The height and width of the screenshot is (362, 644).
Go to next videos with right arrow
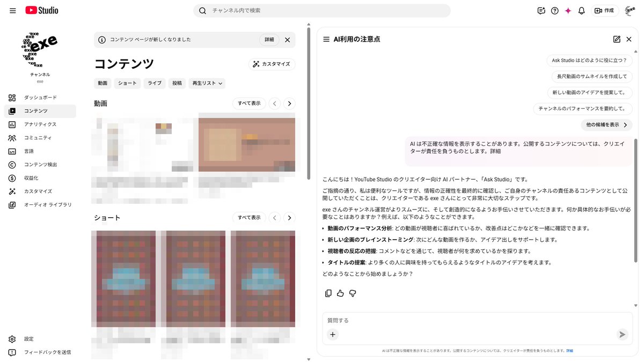tap(289, 104)
